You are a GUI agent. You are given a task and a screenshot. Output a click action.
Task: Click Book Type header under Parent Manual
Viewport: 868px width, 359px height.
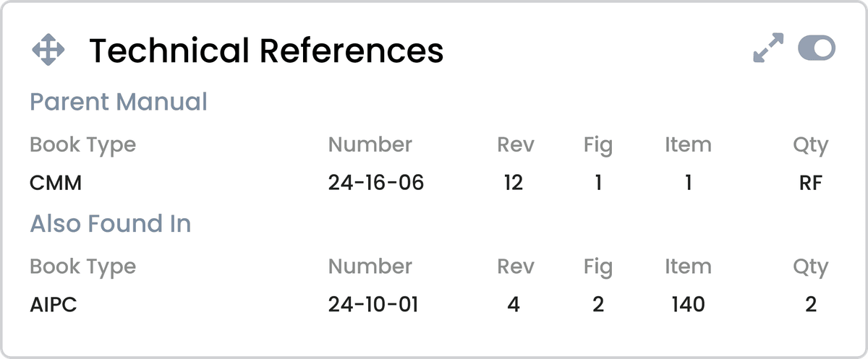tap(82, 145)
